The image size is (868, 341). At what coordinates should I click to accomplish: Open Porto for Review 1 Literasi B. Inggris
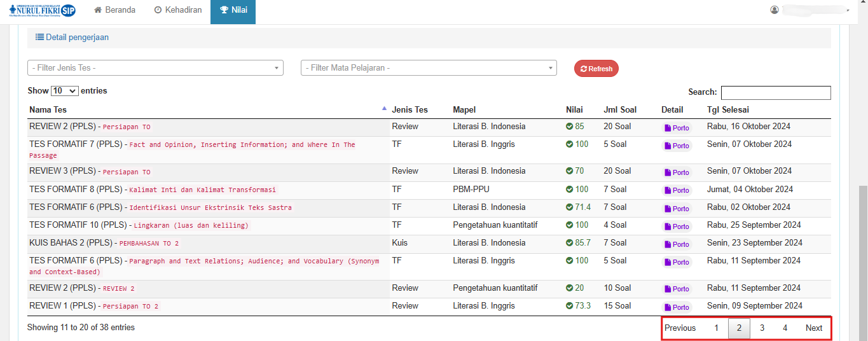point(677,307)
